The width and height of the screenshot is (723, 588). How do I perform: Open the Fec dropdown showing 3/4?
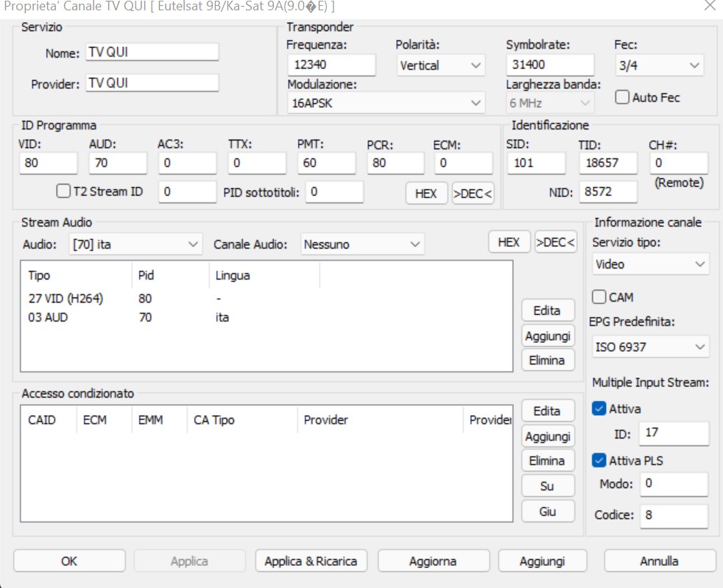pyautogui.click(x=660, y=65)
